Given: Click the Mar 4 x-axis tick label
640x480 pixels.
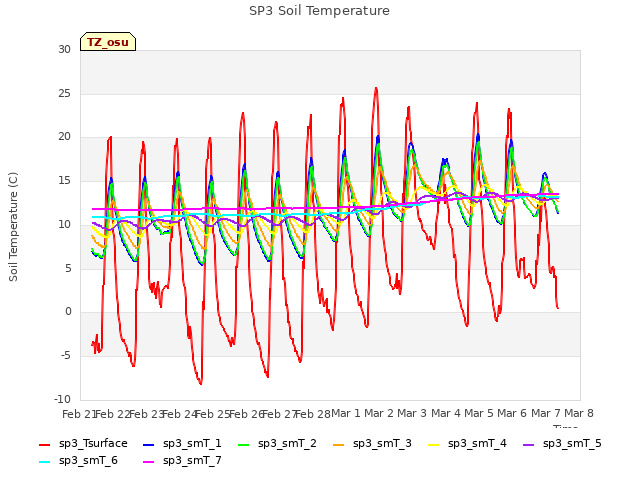Looking at the screenshot, I should 446,413.
